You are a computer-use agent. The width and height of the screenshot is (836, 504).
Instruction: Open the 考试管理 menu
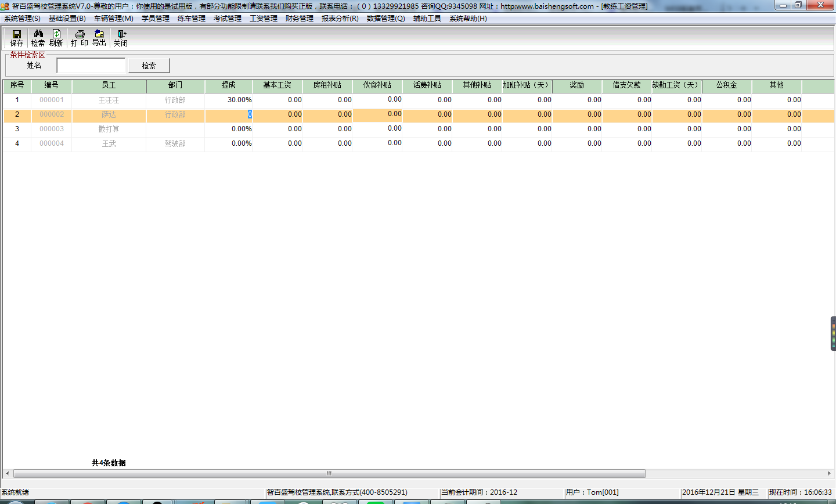click(228, 19)
